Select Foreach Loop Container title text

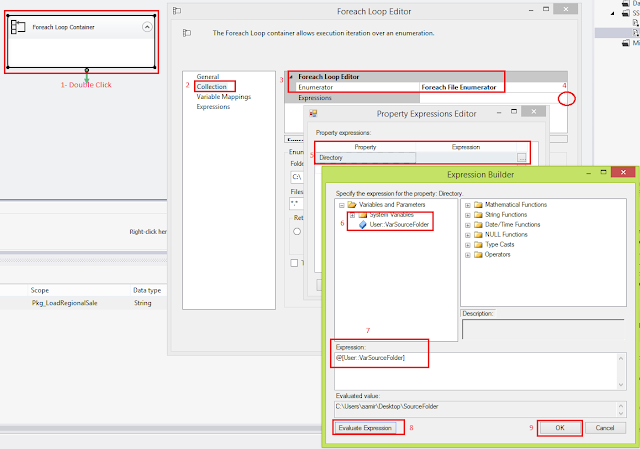coord(63,27)
